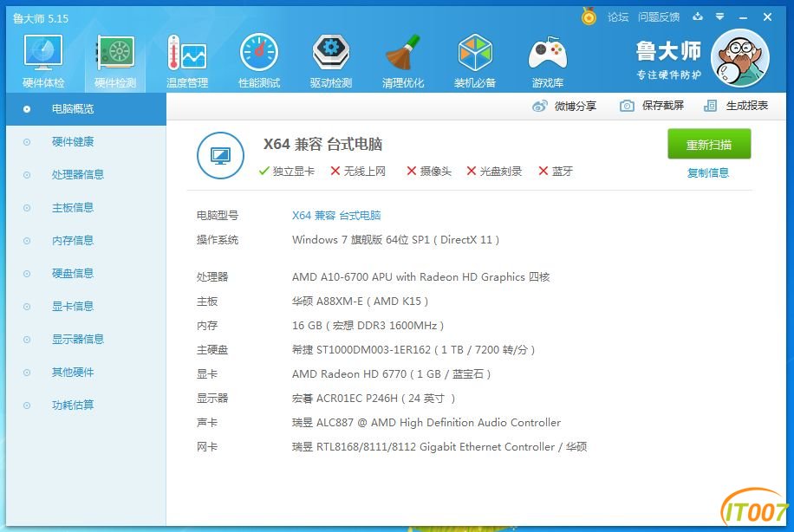794x532 pixels.
Task: Click the 希捷 ST1000DM003 hard disk value
Action: pyautogui.click(x=413, y=350)
